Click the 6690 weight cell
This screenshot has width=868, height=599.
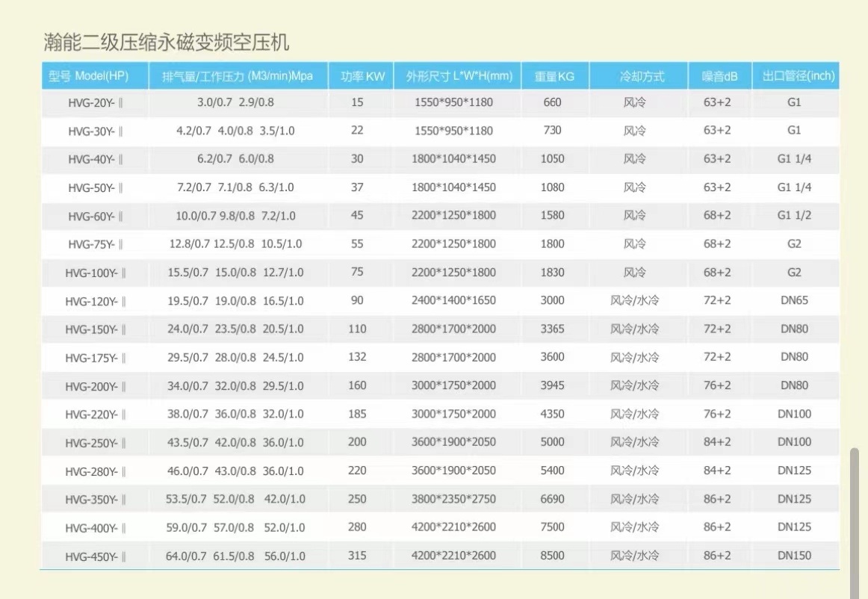click(x=553, y=499)
